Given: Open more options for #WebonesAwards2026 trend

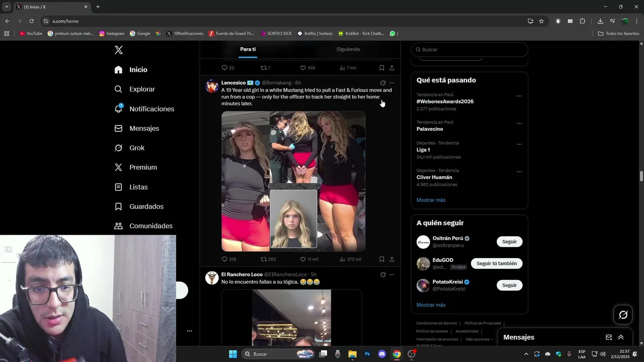Looking at the screenshot, I should pyautogui.click(x=519, y=96).
